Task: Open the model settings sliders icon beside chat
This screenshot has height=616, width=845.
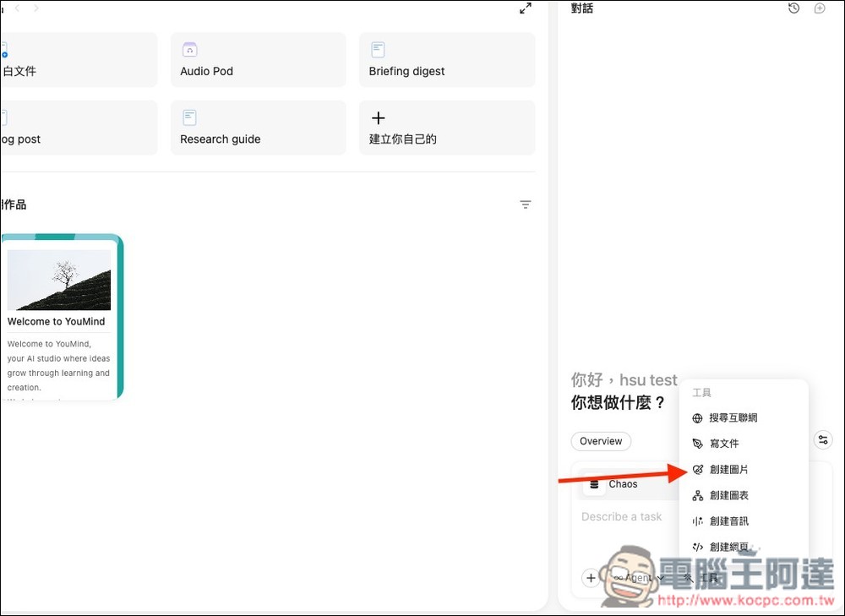Action: pyautogui.click(x=823, y=439)
